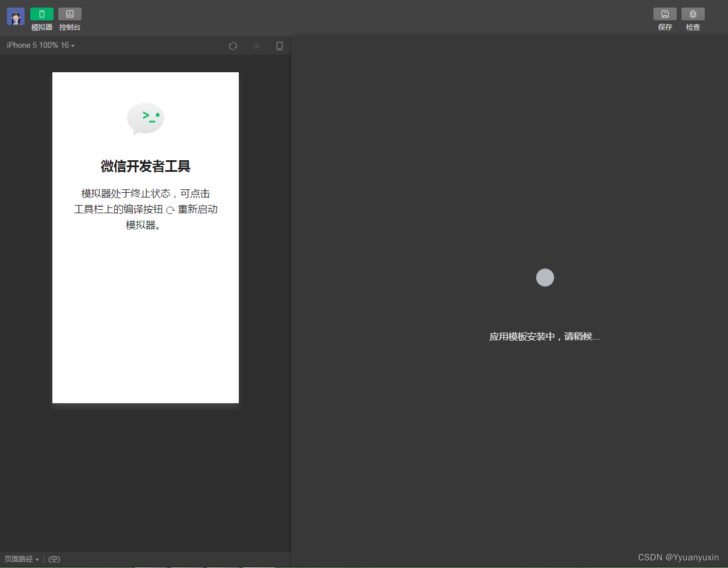Toggle the 模拟器 simulator panel button
The width and height of the screenshot is (728, 568).
42,14
